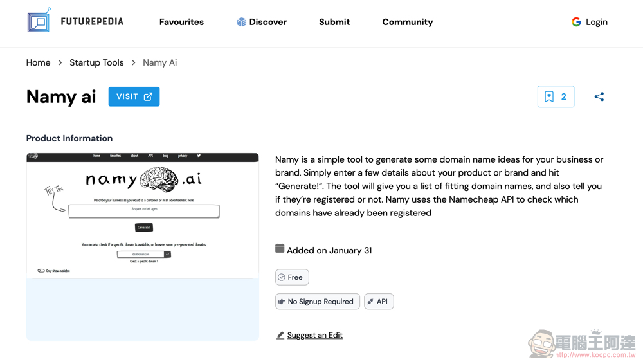Open the Suggest an Edit link
This screenshot has width=643, height=364.
(x=314, y=335)
